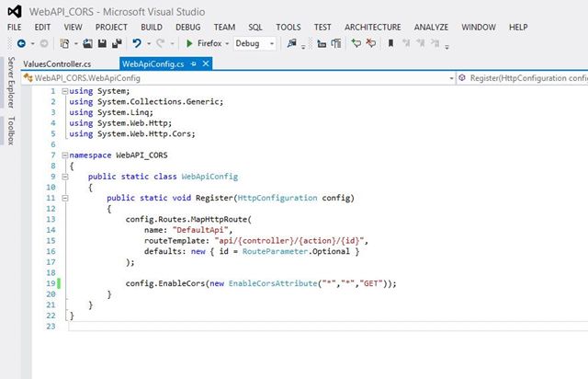Click the comment out selection icon

pyautogui.click(x=356, y=43)
